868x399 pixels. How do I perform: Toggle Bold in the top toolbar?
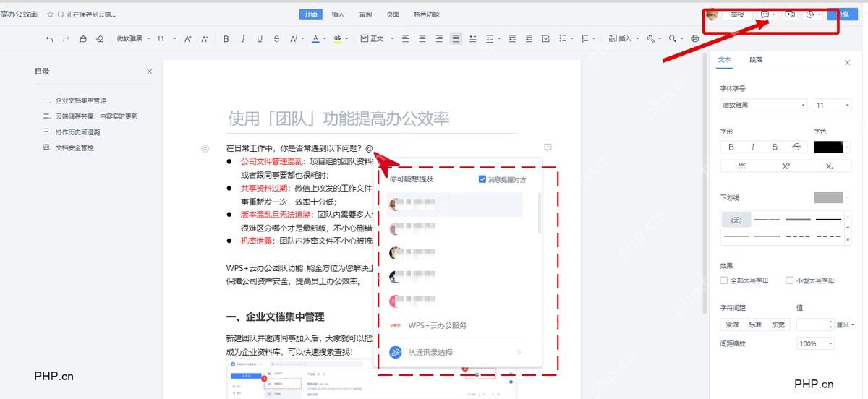pyautogui.click(x=226, y=39)
